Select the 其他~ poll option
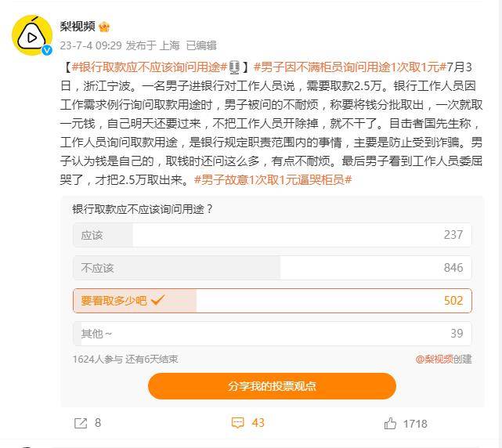Viewport: 502px width, 448px height. tap(272, 334)
